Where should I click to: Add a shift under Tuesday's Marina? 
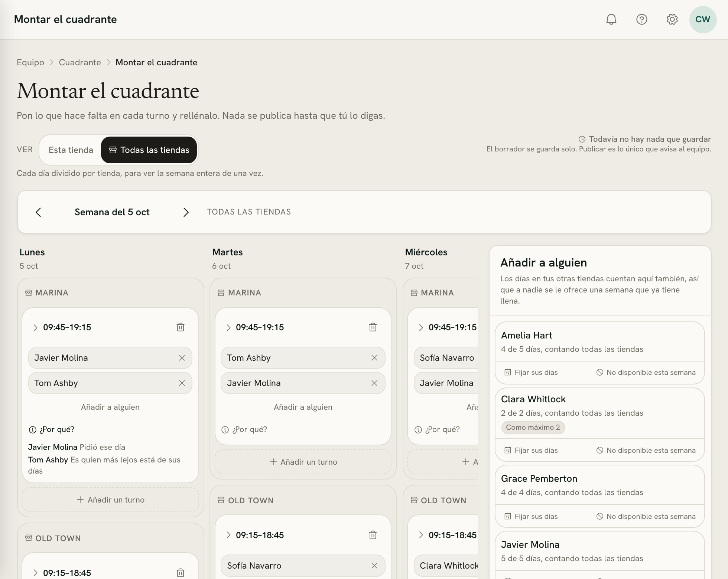pyautogui.click(x=303, y=462)
